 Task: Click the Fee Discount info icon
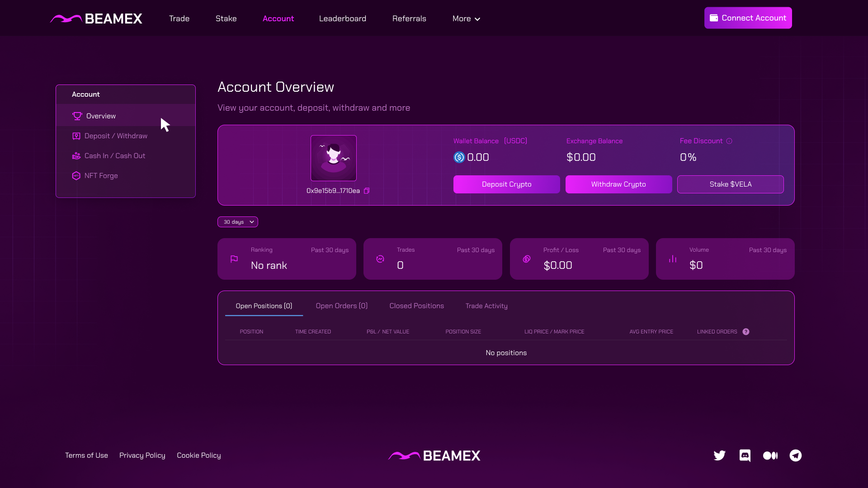click(729, 141)
